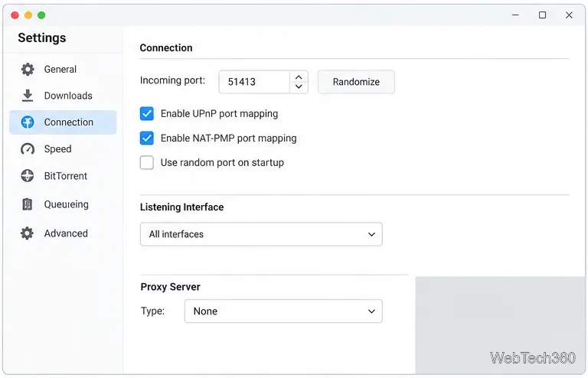Click the green zoom dot
This screenshot has width=588, height=378.
tap(41, 15)
